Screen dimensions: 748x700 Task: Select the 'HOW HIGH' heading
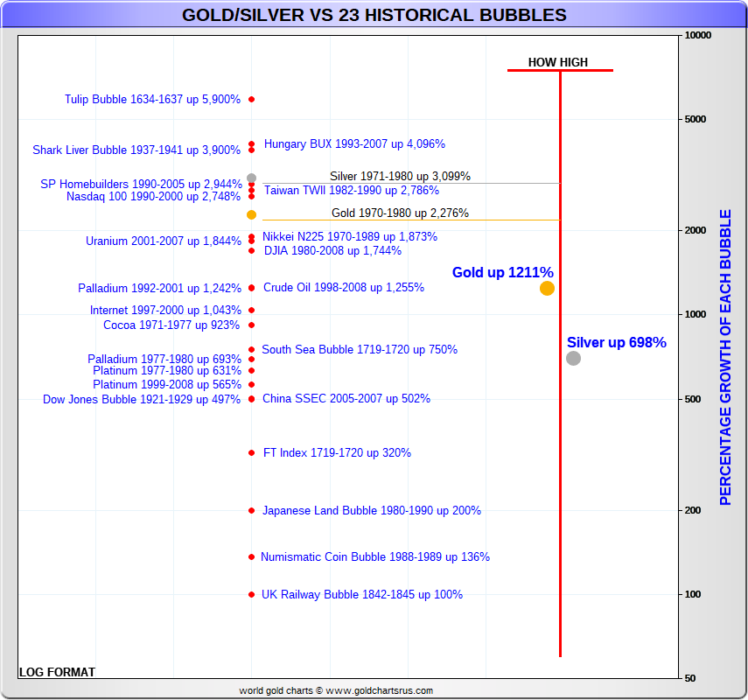point(557,62)
